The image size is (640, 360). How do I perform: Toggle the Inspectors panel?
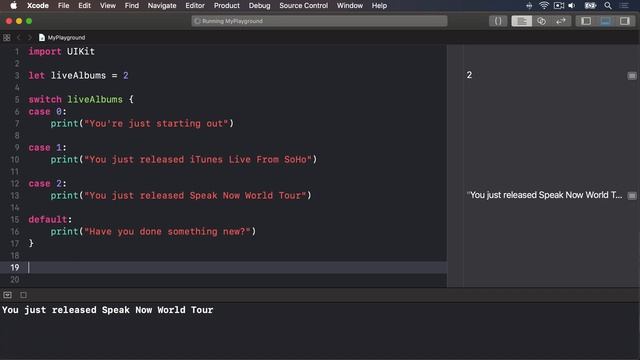click(624, 21)
